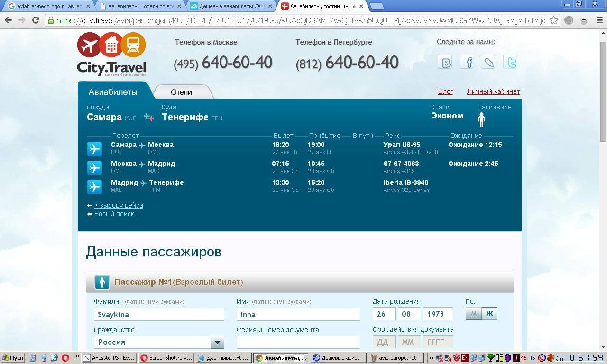Screen dimensions: 607x364
Task: Open Гражданство dropdown showing Россия
Action: [x=159, y=342]
